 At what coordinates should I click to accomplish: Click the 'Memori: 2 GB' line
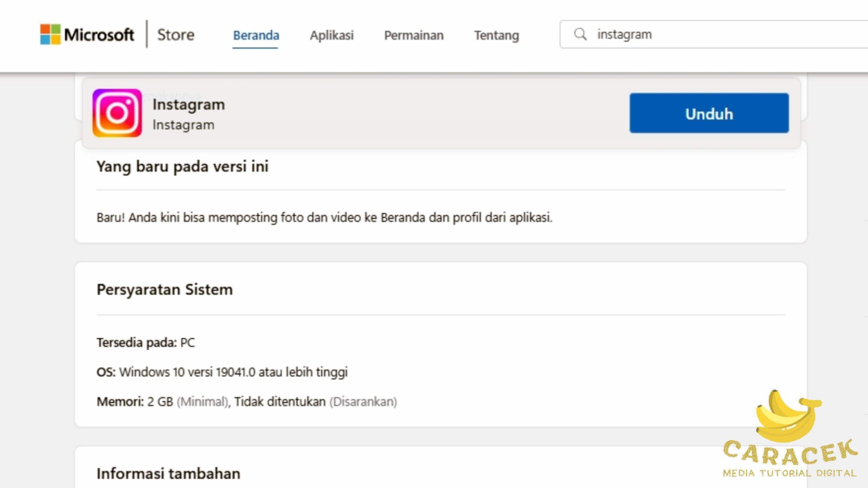(x=247, y=402)
